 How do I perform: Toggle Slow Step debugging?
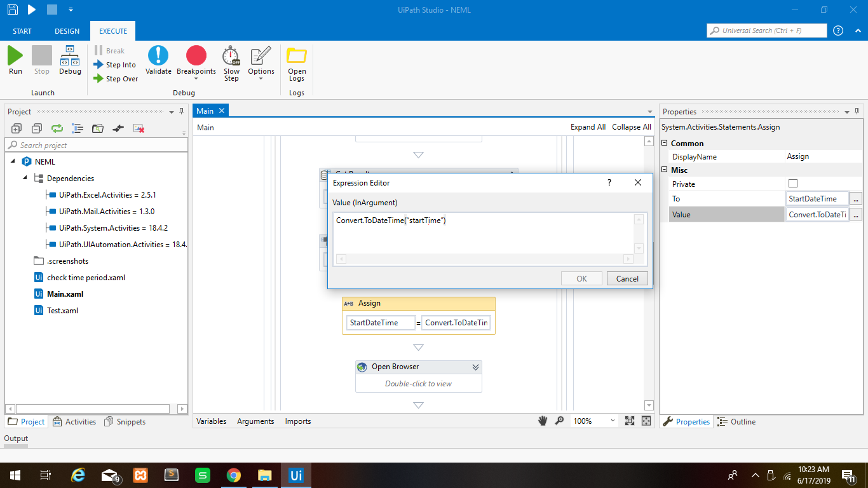pyautogui.click(x=231, y=64)
